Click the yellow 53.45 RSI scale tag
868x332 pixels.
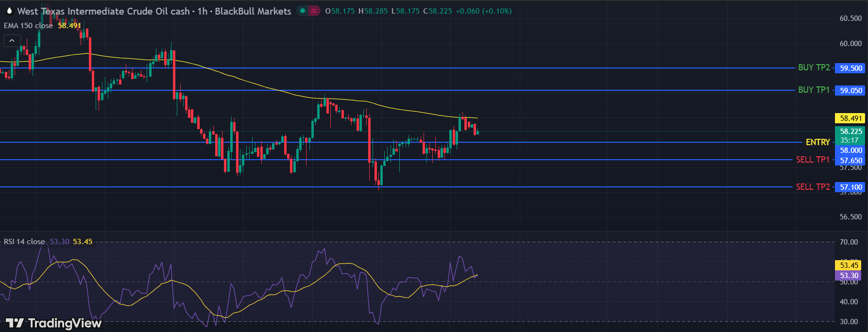click(x=849, y=266)
